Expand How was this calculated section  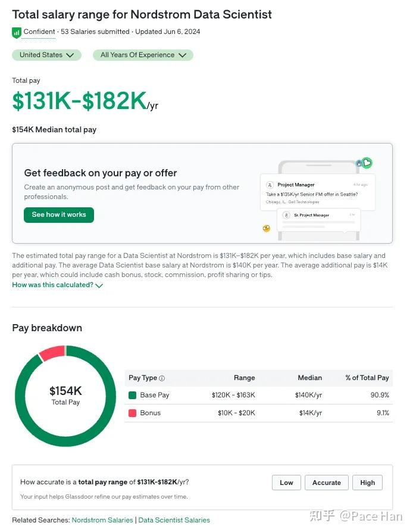coord(57,285)
